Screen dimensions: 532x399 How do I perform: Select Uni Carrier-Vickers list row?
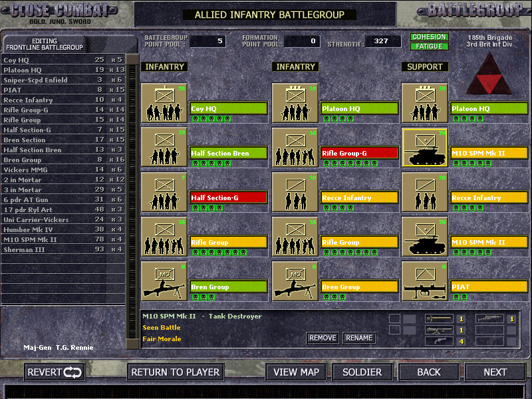[x=63, y=219]
